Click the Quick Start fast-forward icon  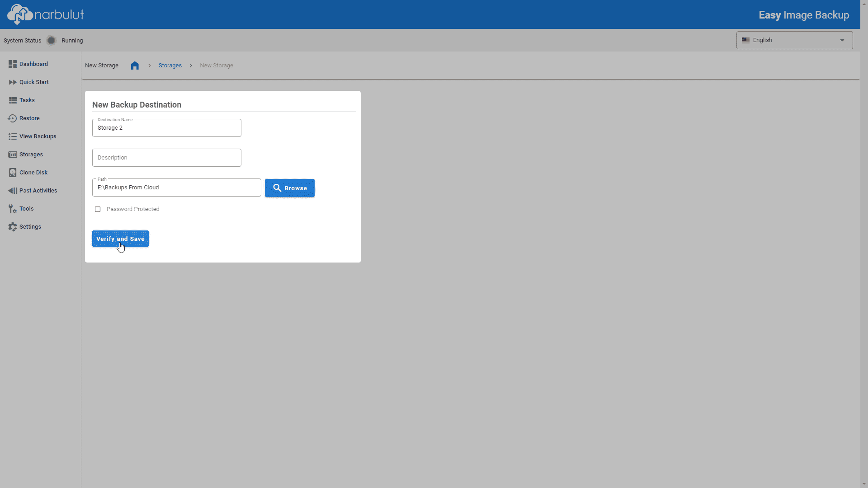(13, 82)
